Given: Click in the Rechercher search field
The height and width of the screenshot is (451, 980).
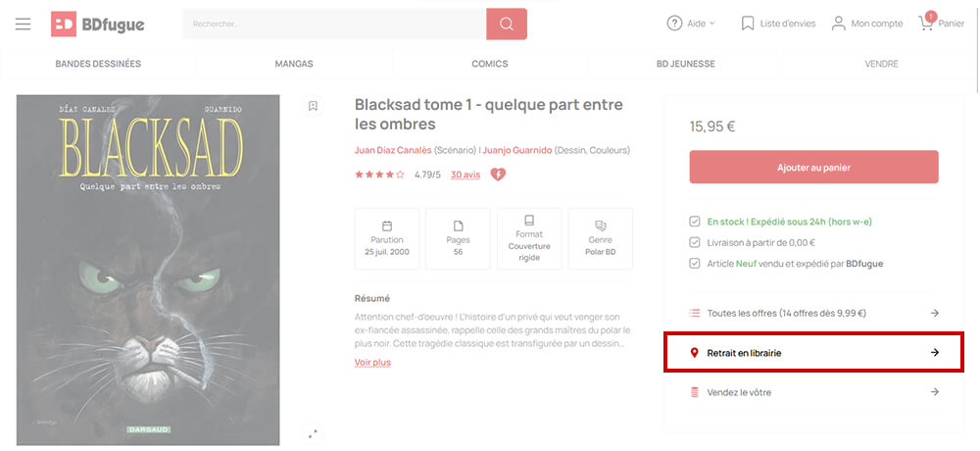Looking at the screenshot, I should tap(334, 24).
